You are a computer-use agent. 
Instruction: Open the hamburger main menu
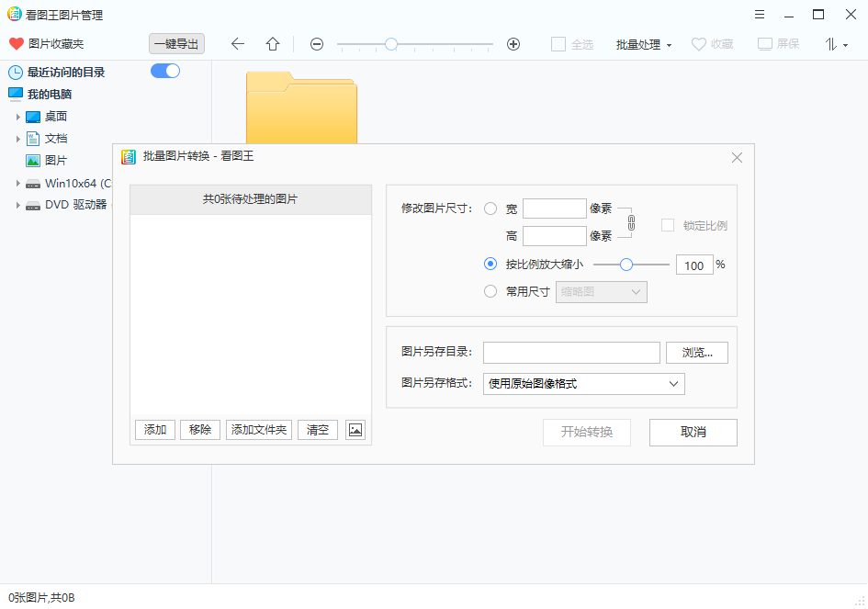759,14
